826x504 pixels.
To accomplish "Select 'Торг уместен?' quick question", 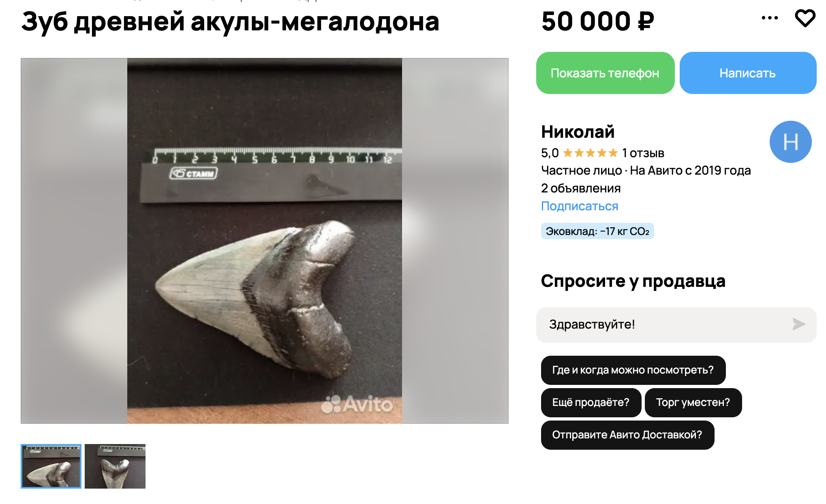I will click(x=693, y=402).
